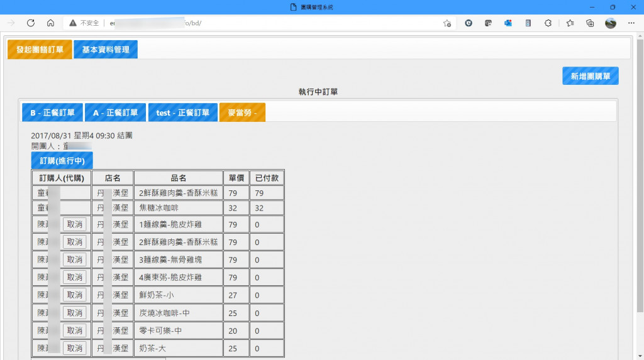644x360 pixels.
Task: Select the 已付款 column header
Action: (x=267, y=178)
